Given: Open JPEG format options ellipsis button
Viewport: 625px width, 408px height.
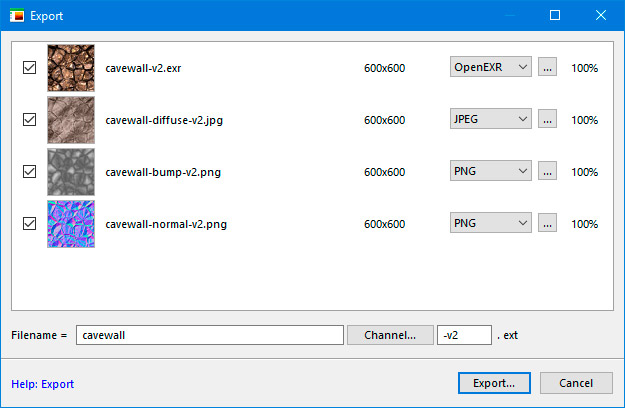Looking at the screenshot, I should [547, 120].
